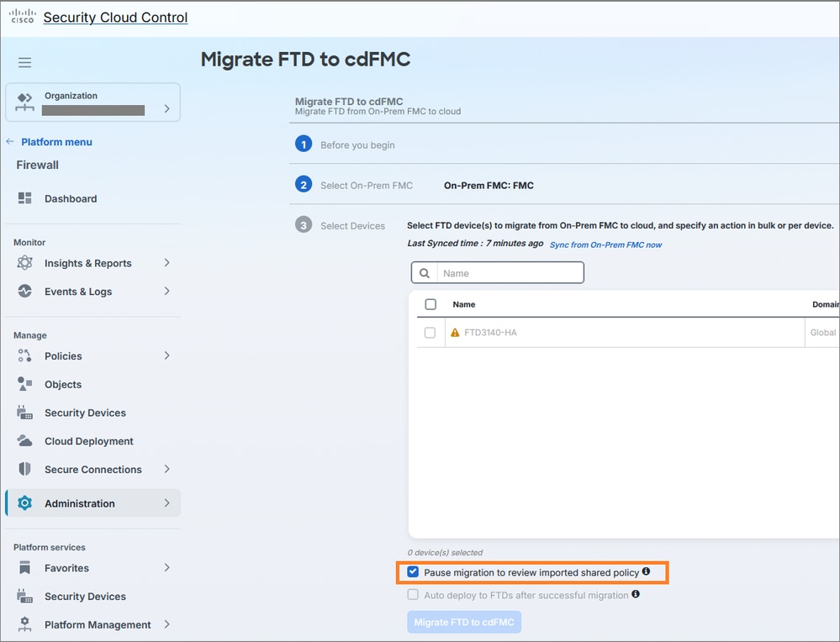Screen dimensions: 840x642
Task: Expand Insights & Reports chevron
Action: pos(166,262)
